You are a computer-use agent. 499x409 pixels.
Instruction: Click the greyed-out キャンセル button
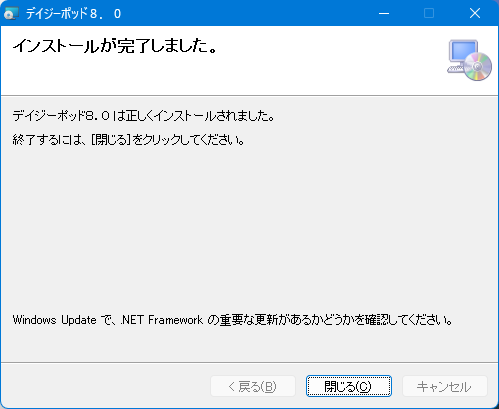pyautogui.click(x=445, y=386)
